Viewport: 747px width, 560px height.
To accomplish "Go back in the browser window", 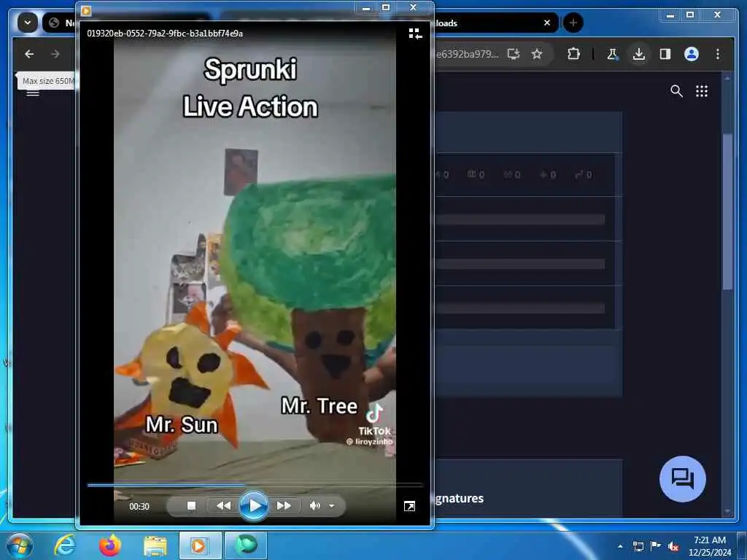I will (29, 54).
